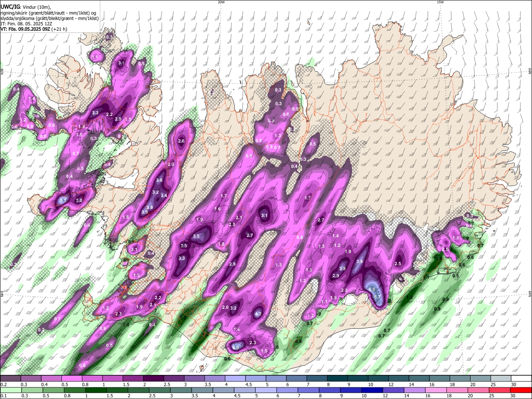Click the 'slydda/snjókoma' legend description line
The image size is (532, 399).
point(49,18)
